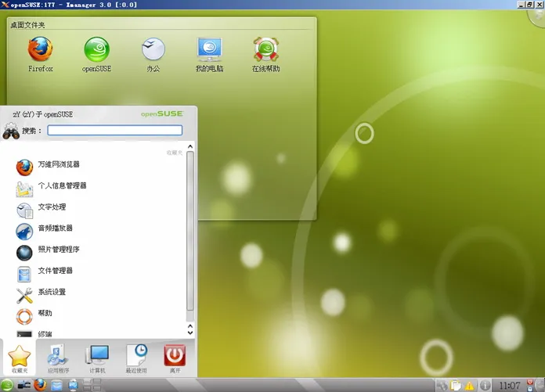545x392 pixels.
Task: Open the 办公 office icon
Action: (x=153, y=50)
